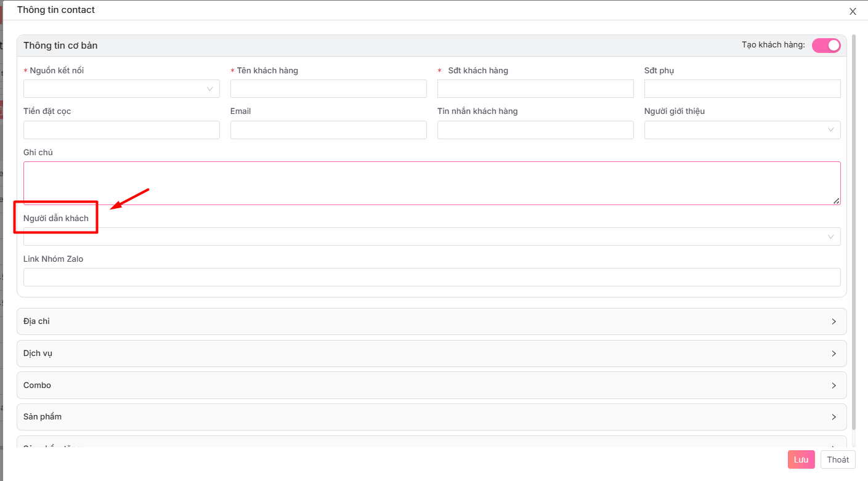Click the Sđt phụ input field

742,89
